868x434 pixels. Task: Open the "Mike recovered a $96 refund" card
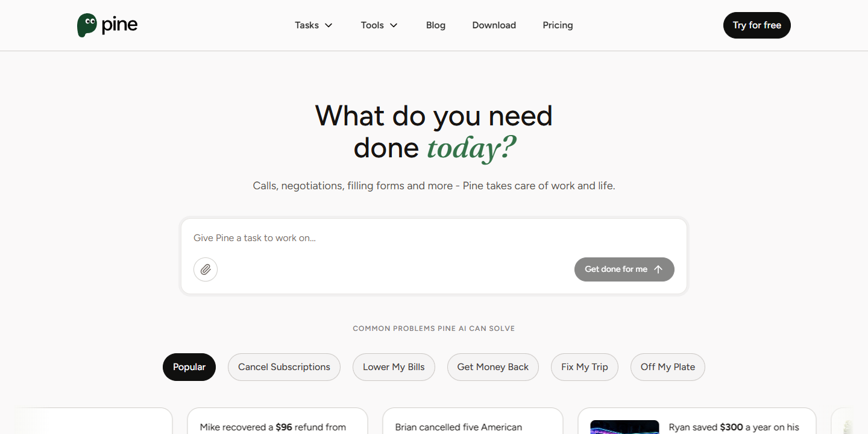coord(277,421)
